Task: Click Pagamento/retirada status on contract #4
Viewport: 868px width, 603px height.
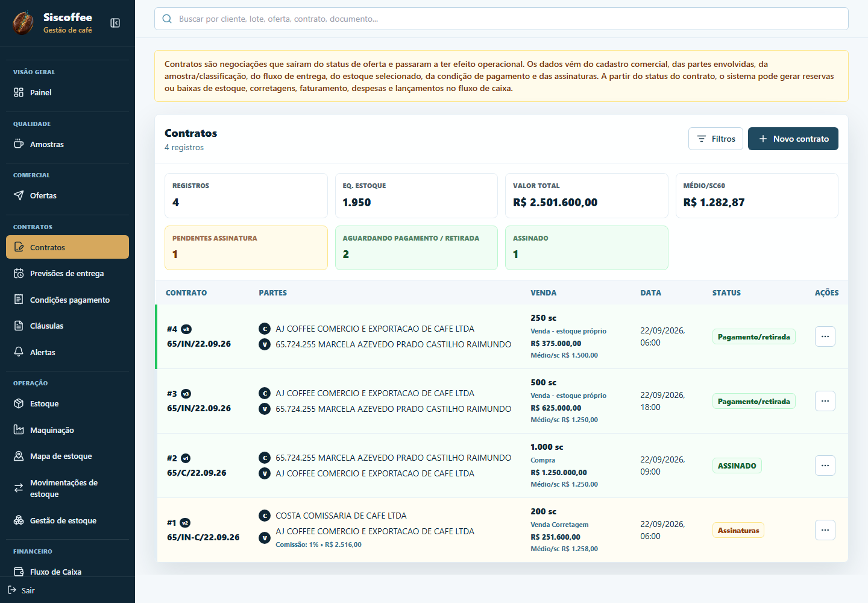Action: [x=753, y=336]
